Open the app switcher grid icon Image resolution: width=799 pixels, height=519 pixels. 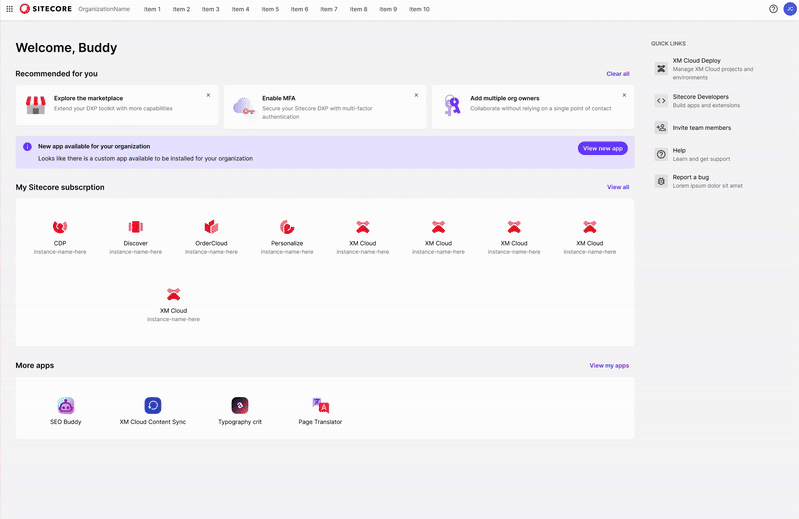(x=10, y=9)
